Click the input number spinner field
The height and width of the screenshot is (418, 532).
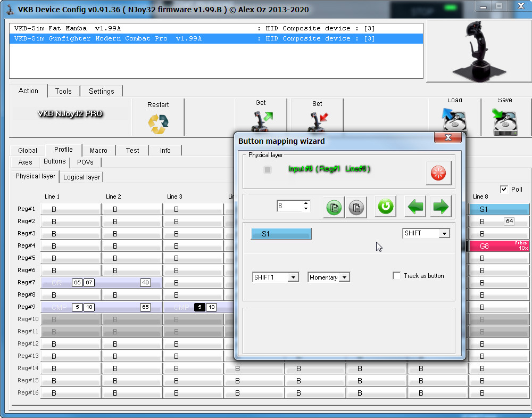(289, 206)
